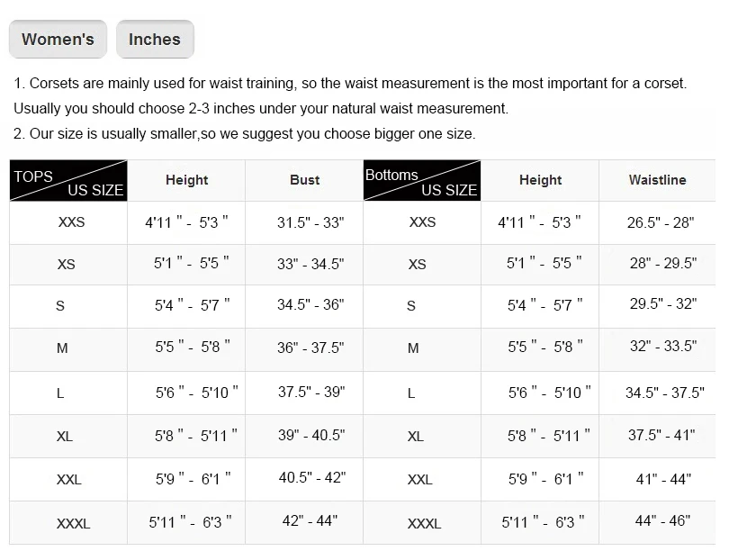This screenshot has height=560, width=729.
Task: Select the 37.5" - 41" waistline cell
Action: coord(661,435)
